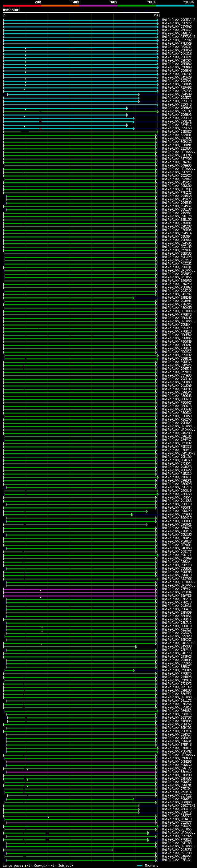Viewport: 197px width, 868px height.
Task: Select the UniRef100_O48779-2 label
Action: (179, 643)
